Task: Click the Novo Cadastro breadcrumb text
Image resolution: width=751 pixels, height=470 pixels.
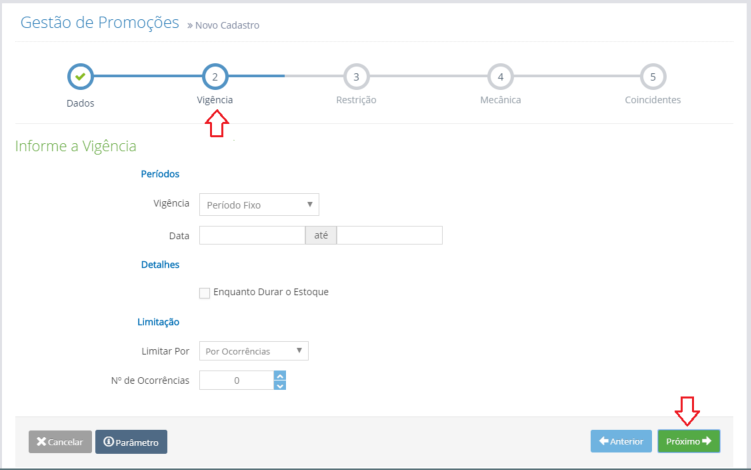Action: 227,25
